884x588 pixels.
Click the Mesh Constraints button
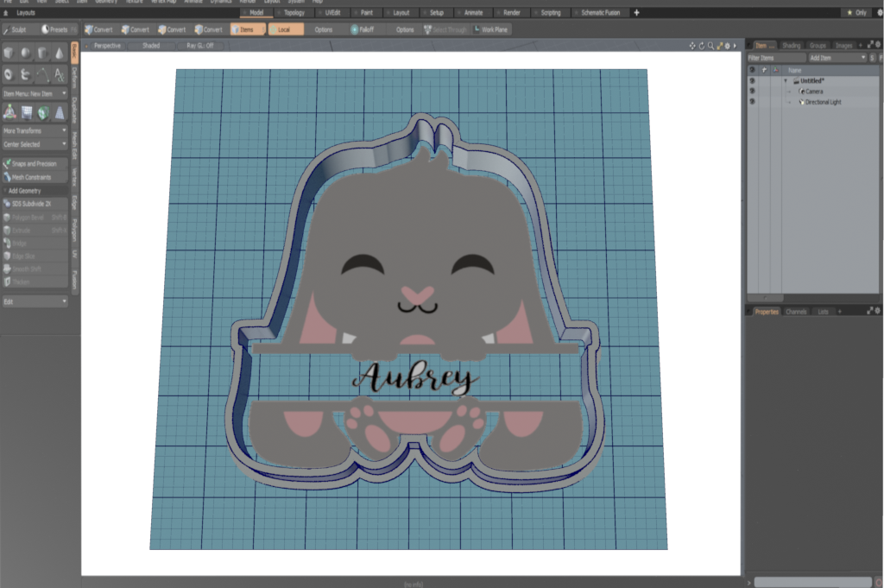[35, 177]
